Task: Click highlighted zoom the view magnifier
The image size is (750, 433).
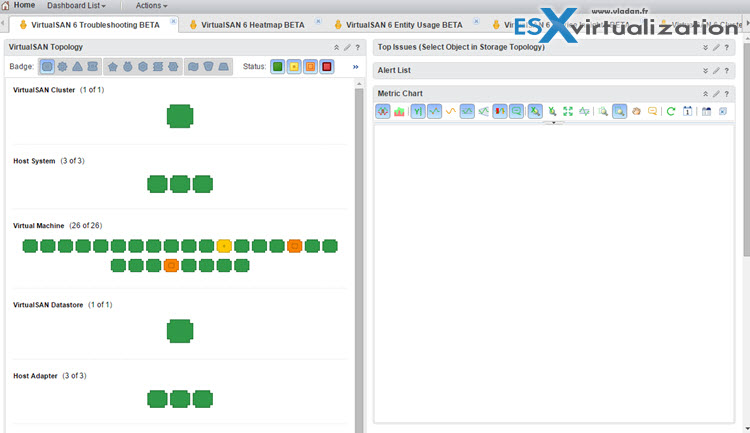Action: (619, 111)
